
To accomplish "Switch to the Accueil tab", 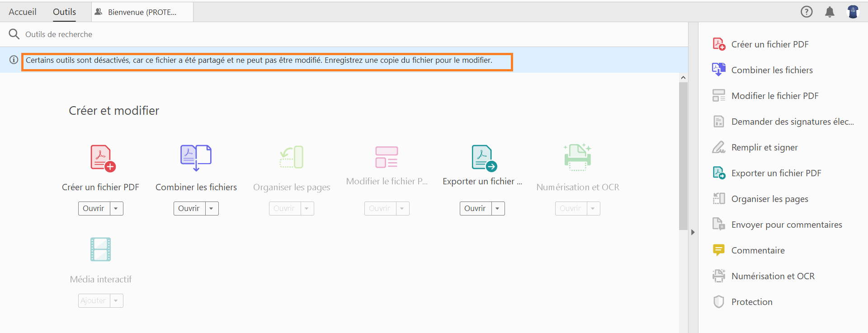I will (x=23, y=12).
